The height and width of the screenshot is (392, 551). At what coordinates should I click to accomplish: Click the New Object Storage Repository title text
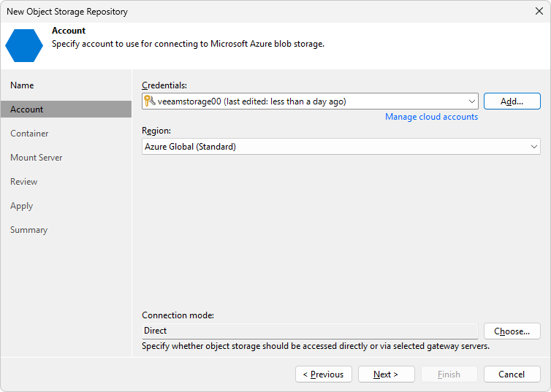pos(67,12)
